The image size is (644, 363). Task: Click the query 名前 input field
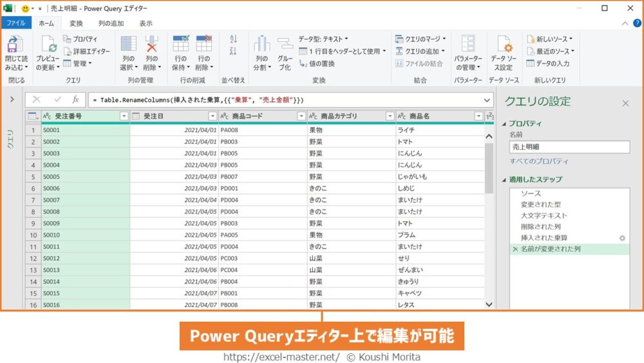[x=569, y=147]
